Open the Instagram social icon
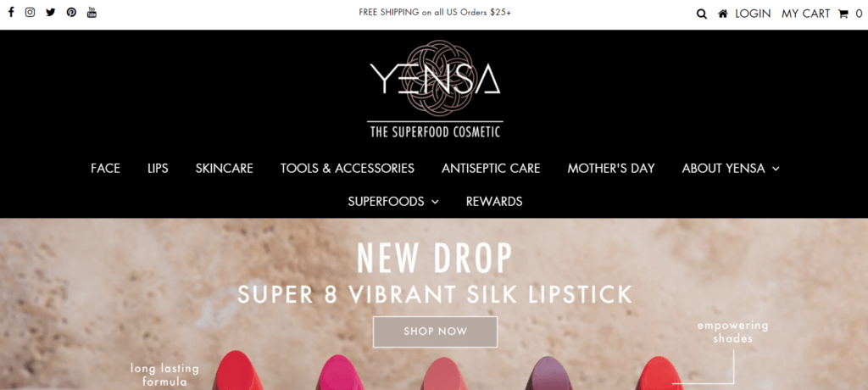 pos(30,12)
